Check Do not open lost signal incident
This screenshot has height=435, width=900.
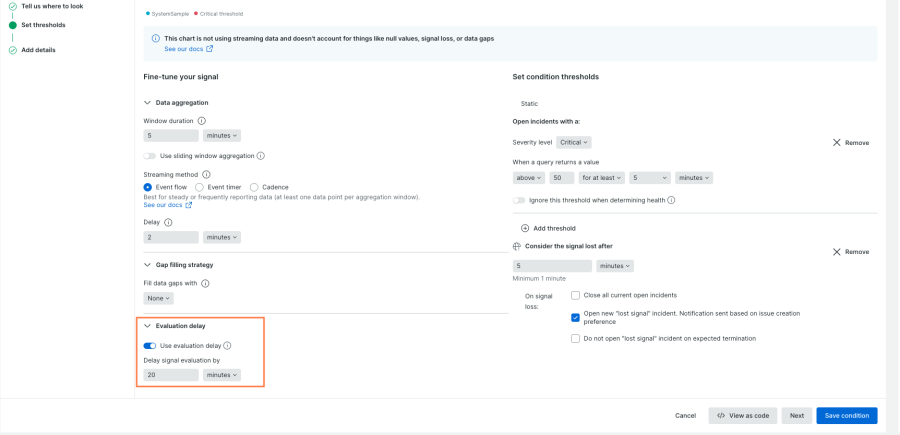(575, 339)
